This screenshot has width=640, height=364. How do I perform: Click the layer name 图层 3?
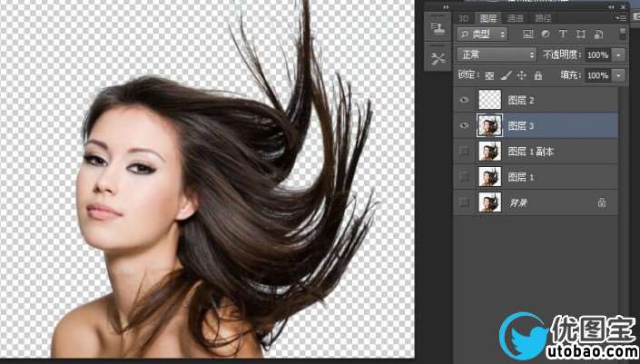coord(521,125)
